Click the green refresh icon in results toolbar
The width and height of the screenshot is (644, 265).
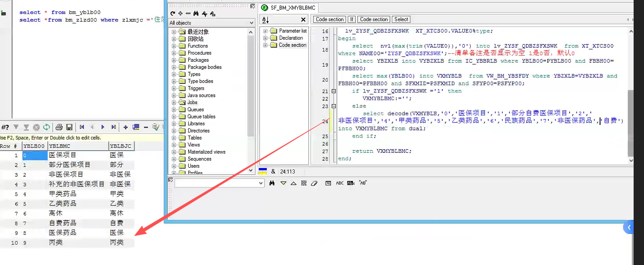pyautogui.click(x=46, y=127)
